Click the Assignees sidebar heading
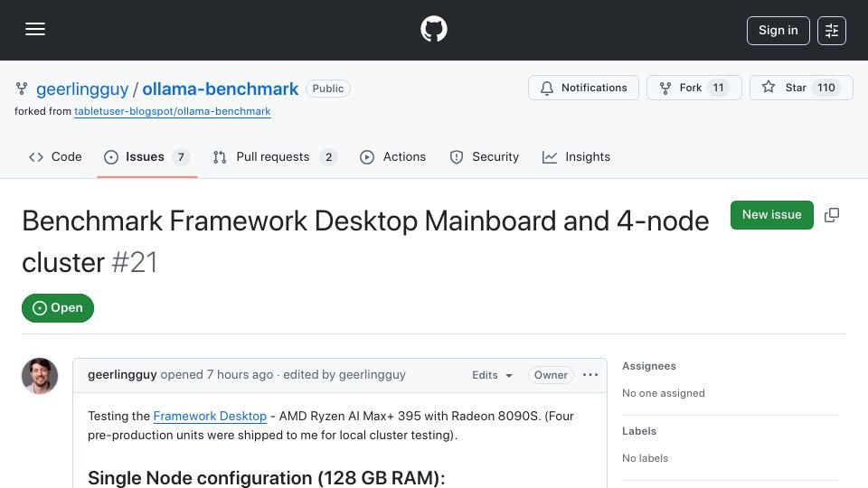The height and width of the screenshot is (488, 868). click(x=649, y=366)
